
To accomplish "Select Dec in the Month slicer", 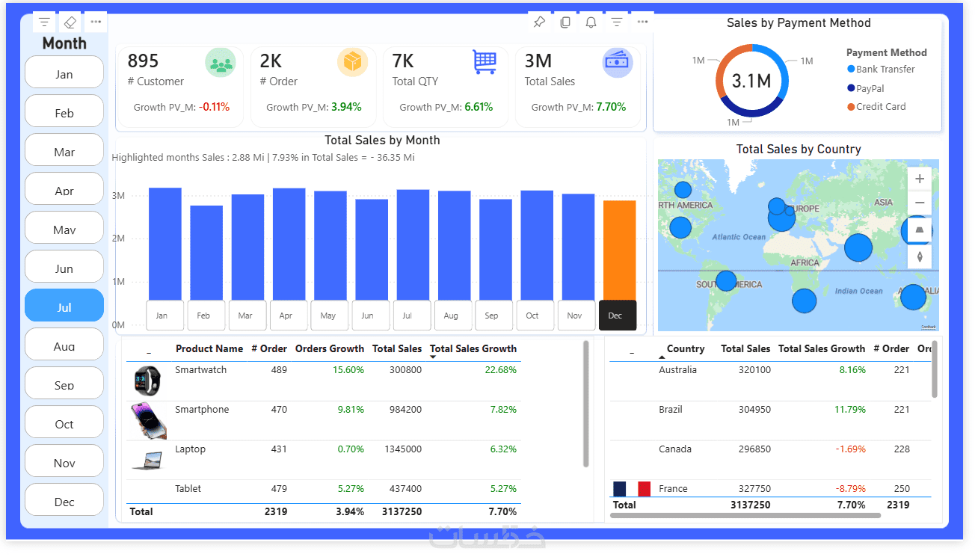I will tap(64, 500).
